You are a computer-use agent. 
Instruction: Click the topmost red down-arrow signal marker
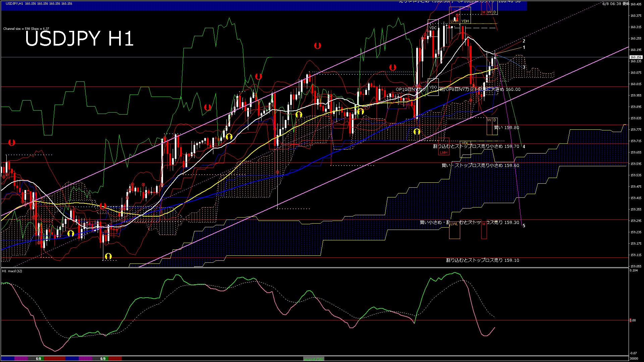[317, 46]
